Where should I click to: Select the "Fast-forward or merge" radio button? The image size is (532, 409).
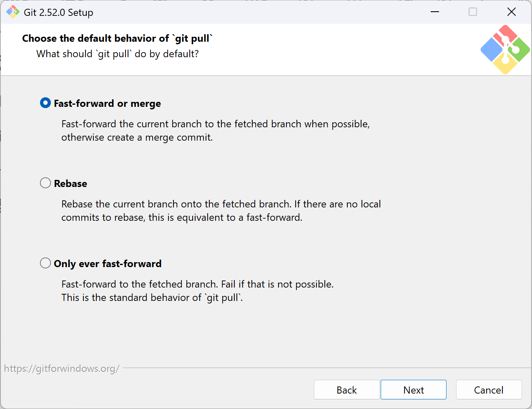pyautogui.click(x=100, y=103)
